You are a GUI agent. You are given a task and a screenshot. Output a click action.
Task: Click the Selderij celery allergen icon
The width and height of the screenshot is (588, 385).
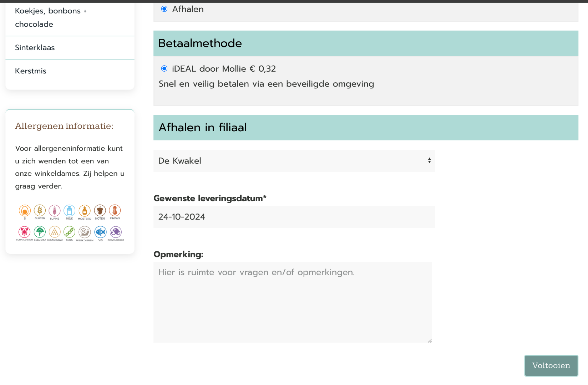point(40,232)
